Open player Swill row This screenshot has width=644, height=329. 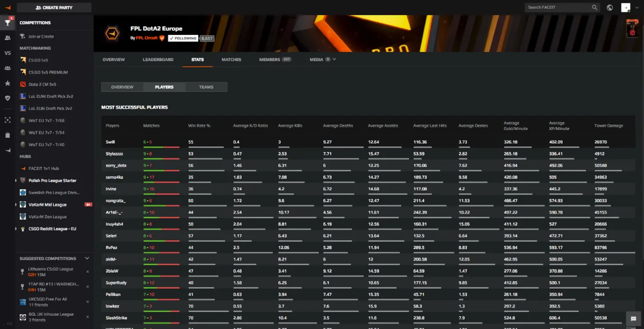point(368,142)
